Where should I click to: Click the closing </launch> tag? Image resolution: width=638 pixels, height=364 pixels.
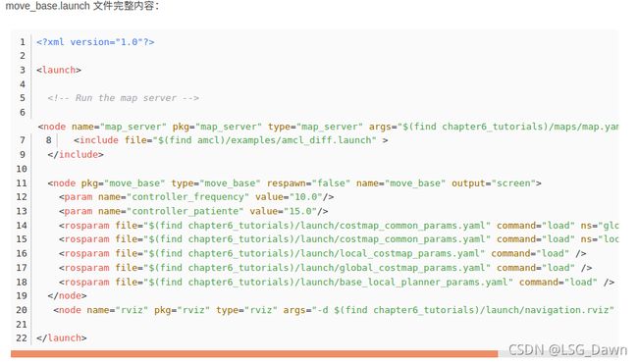[x=62, y=338]
